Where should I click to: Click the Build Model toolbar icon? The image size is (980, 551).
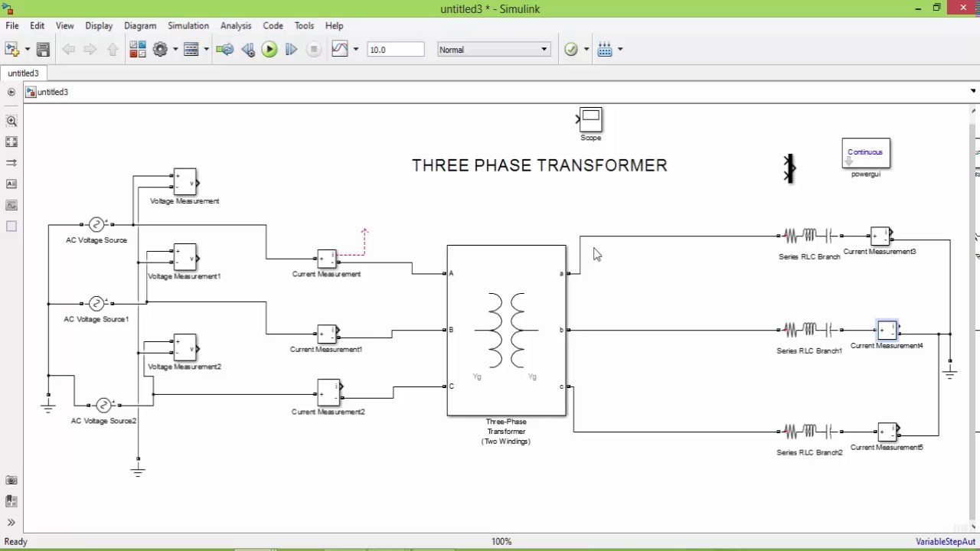(x=605, y=50)
